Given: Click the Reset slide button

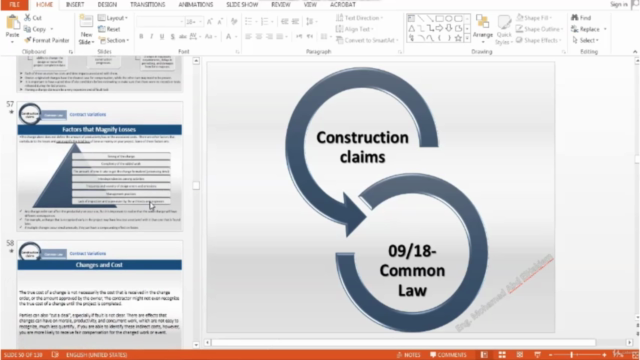Looking at the screenshot, I should click(x=109, y=29).
